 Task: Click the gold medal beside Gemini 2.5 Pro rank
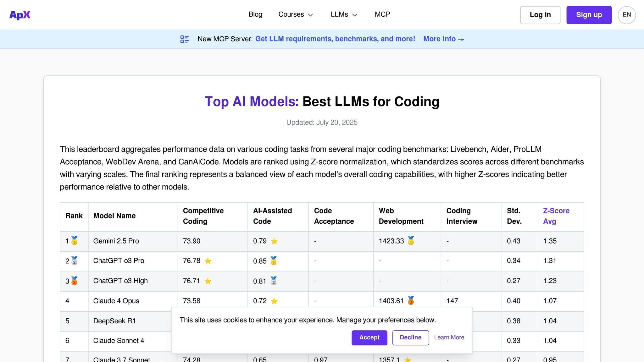74,241
